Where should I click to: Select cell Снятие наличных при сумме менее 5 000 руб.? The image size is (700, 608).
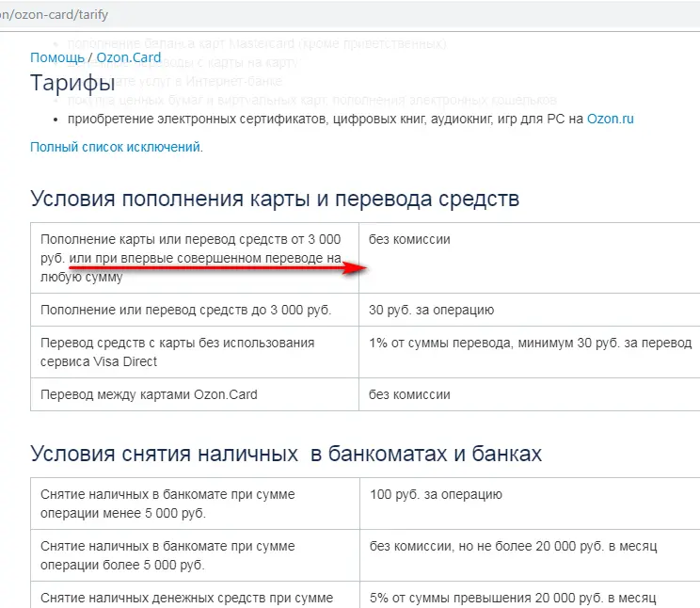195,504
